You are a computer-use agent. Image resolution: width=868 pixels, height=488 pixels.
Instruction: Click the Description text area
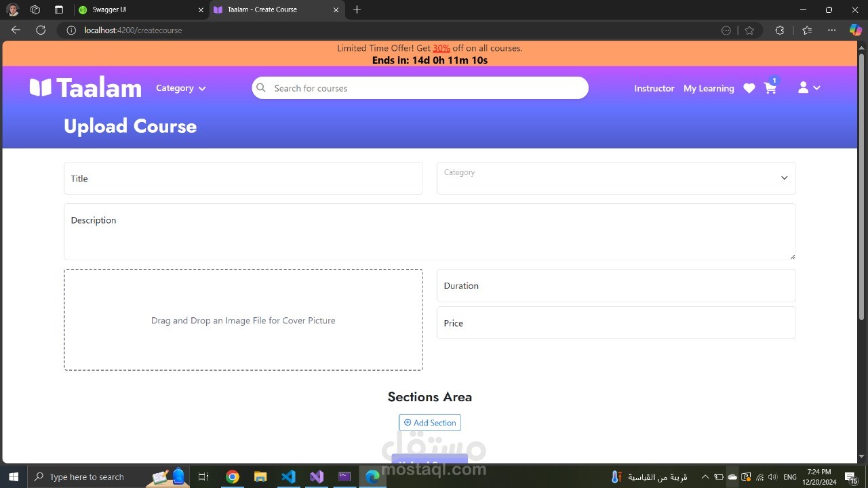coord(430,232)
